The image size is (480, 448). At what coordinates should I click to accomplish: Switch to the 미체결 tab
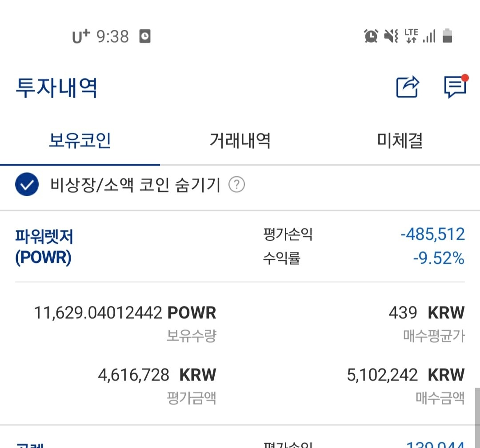pos(399,140)
